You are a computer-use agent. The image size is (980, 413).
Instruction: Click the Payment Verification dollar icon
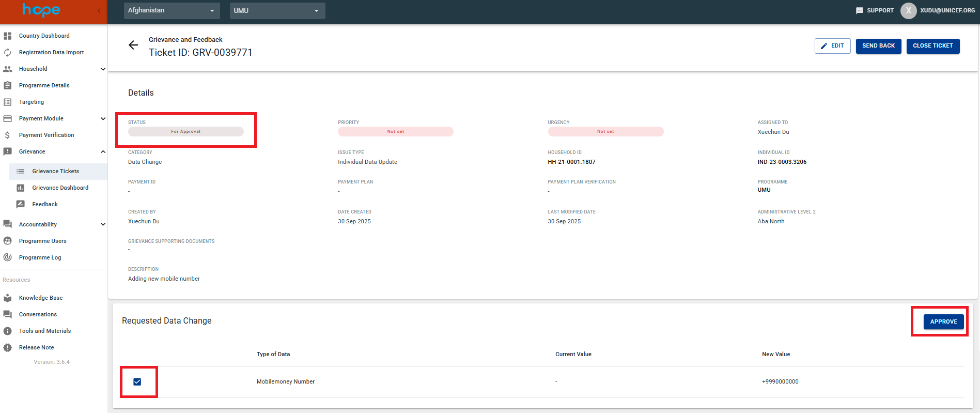tap(8, 135)
